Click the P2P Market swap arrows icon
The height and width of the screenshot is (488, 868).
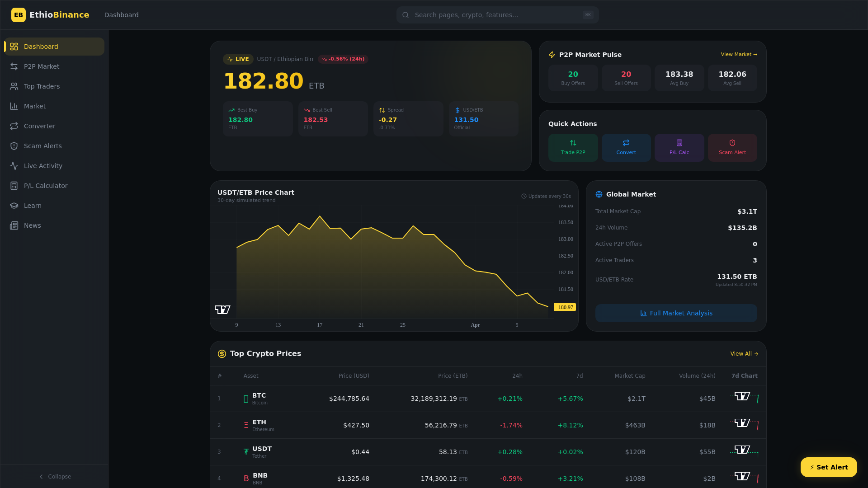coord(14,66)
